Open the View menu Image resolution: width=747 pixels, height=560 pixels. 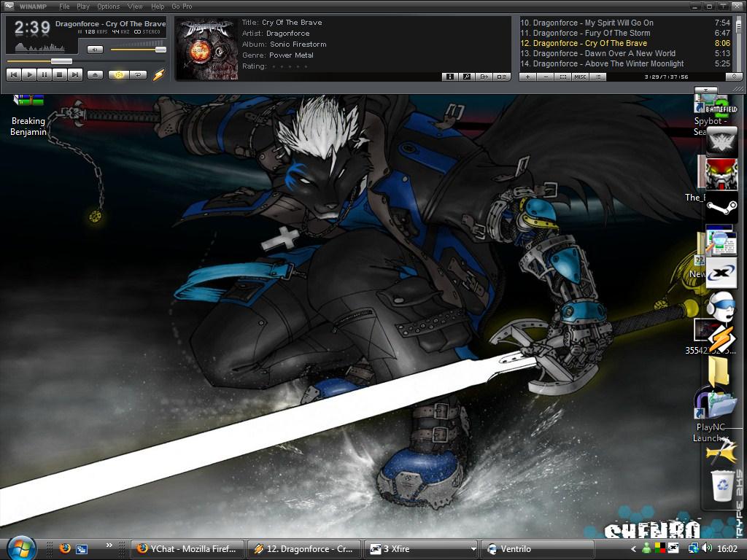(x=135, y=6)
